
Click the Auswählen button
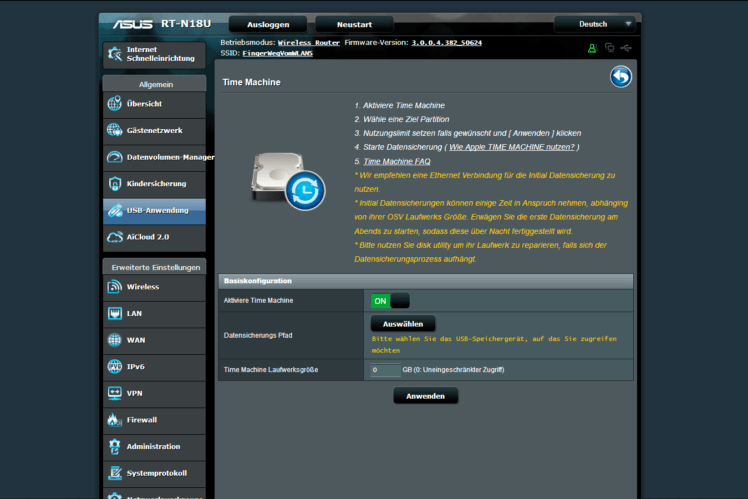pyautogui.click(x=403, y=324)
